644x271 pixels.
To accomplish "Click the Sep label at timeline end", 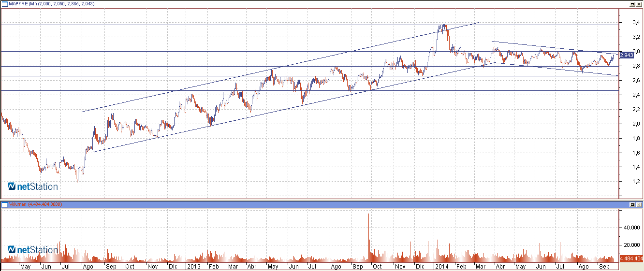I will pyautogui.click(x=604, y=266).
